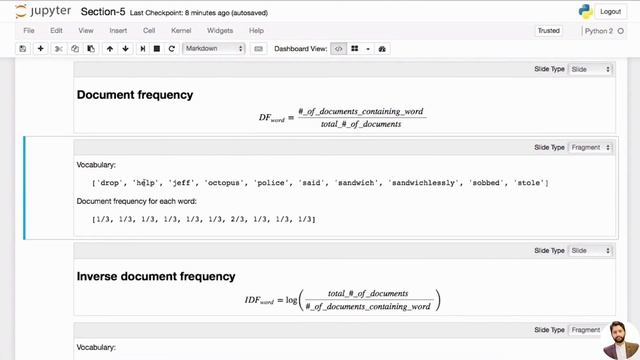Click the kernel idle indicator circle

pyautogui.click(x=621, y=31)
